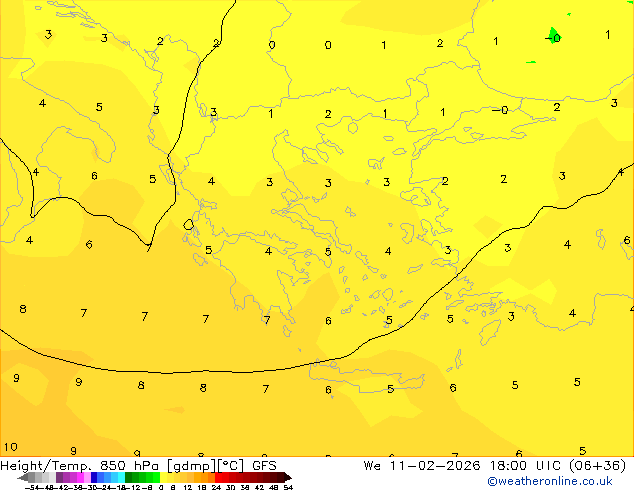Click the dark maroon right arrow of the color scale
Screen dimensions: 634x490
point(288,477)
